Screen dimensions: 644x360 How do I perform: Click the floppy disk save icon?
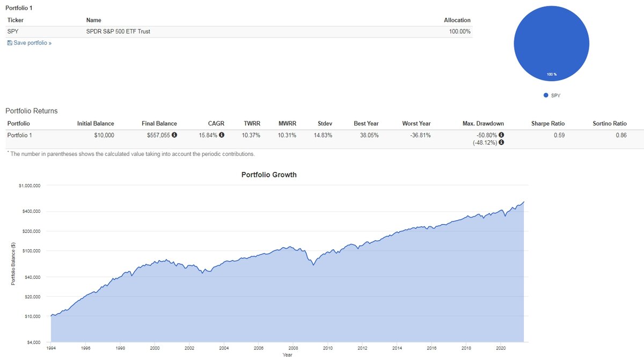pos(10,41)
